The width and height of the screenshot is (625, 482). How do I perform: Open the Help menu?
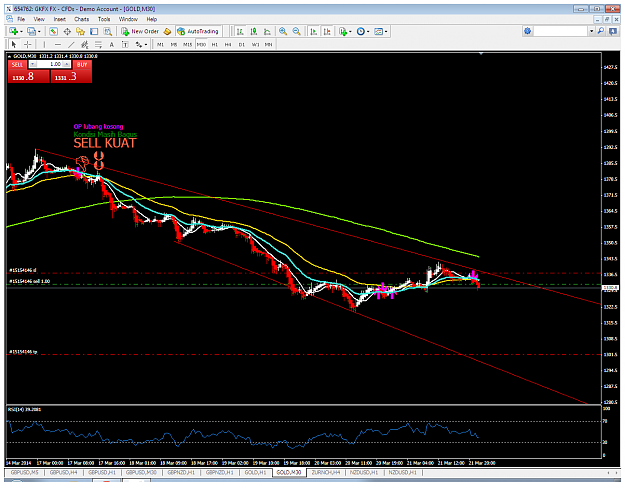point(151,19)
